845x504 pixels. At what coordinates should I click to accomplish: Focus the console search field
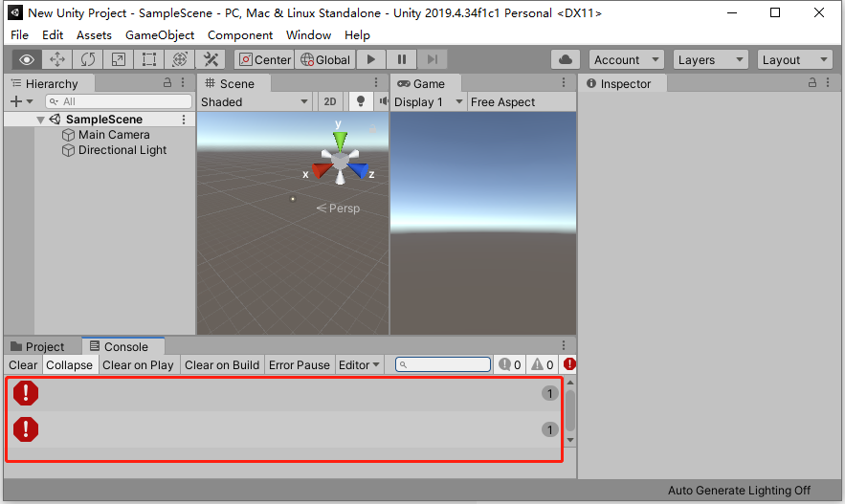(443, 364)
